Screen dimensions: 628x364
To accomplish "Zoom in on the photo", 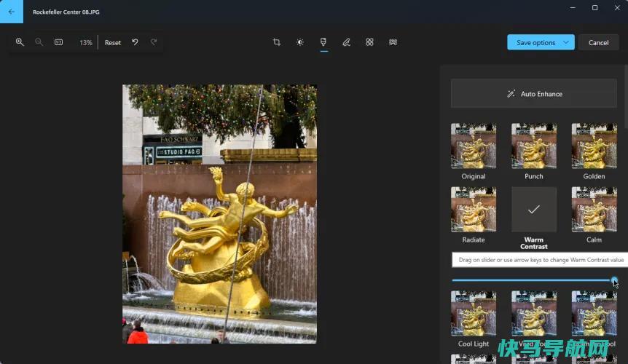I will point(20,42).
